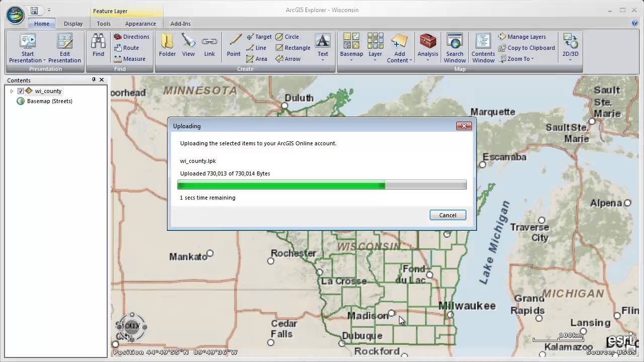Open the Tools ribbon tab
This screenshot has height=362, width=644.
[x=104, y=24]
